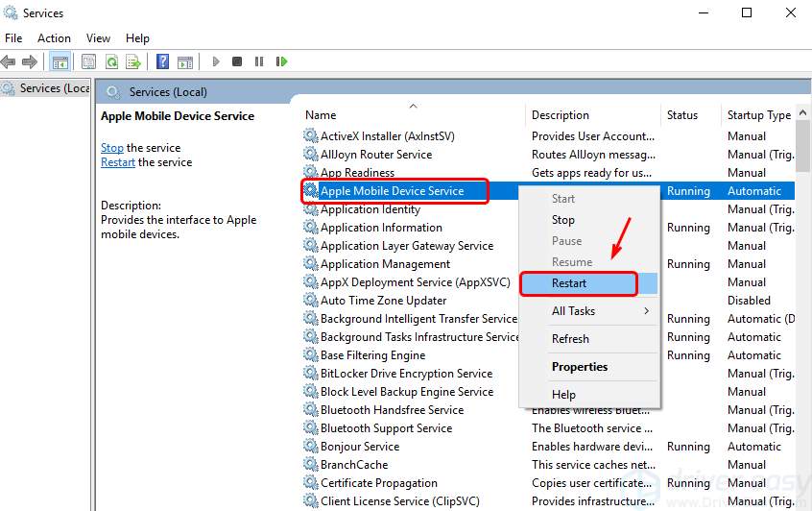Choose Refresh in the context menu
812x511 pixels.
(x=589, y=339)
